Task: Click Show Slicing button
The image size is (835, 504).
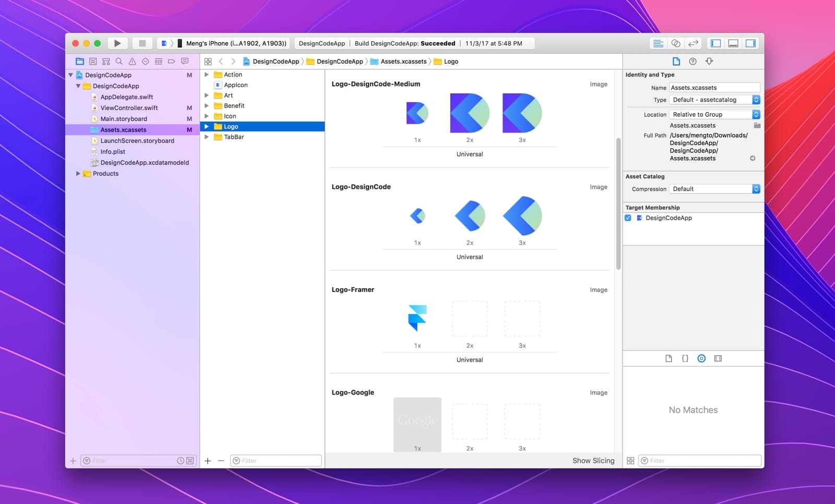Action: coord(593,461)
